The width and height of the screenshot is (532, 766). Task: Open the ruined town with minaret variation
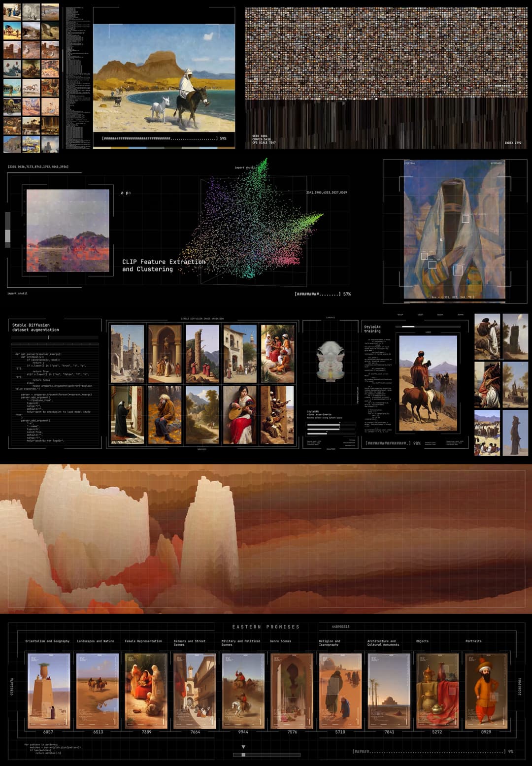click(128, 353)
